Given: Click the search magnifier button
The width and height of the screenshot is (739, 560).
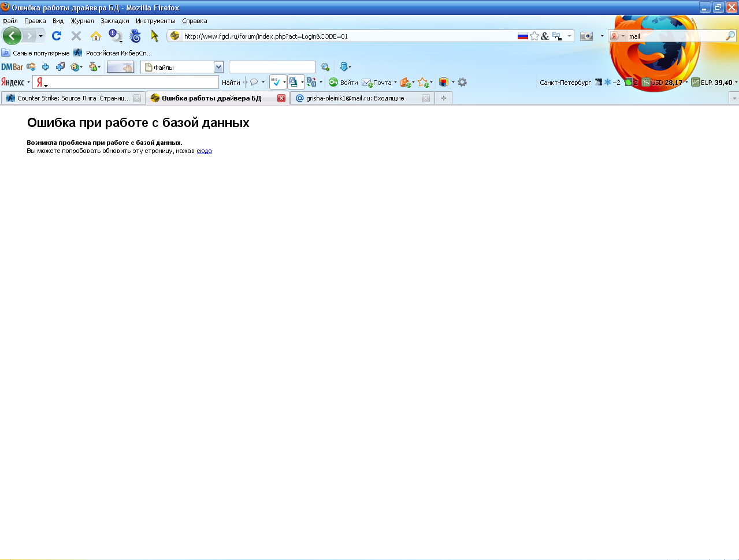Looking at the screenshot, I should click(x=730, y=36).
